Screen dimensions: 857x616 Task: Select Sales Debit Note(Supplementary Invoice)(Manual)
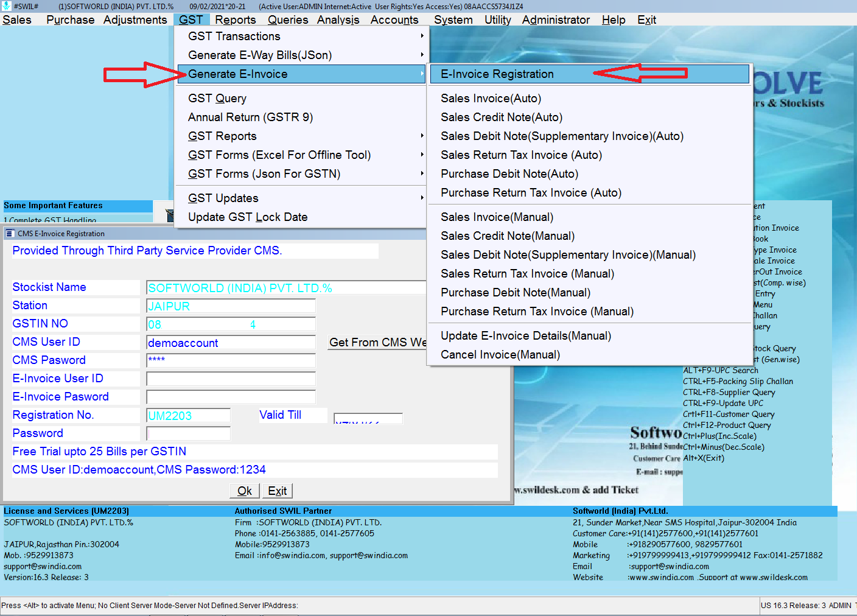(590, 255)
